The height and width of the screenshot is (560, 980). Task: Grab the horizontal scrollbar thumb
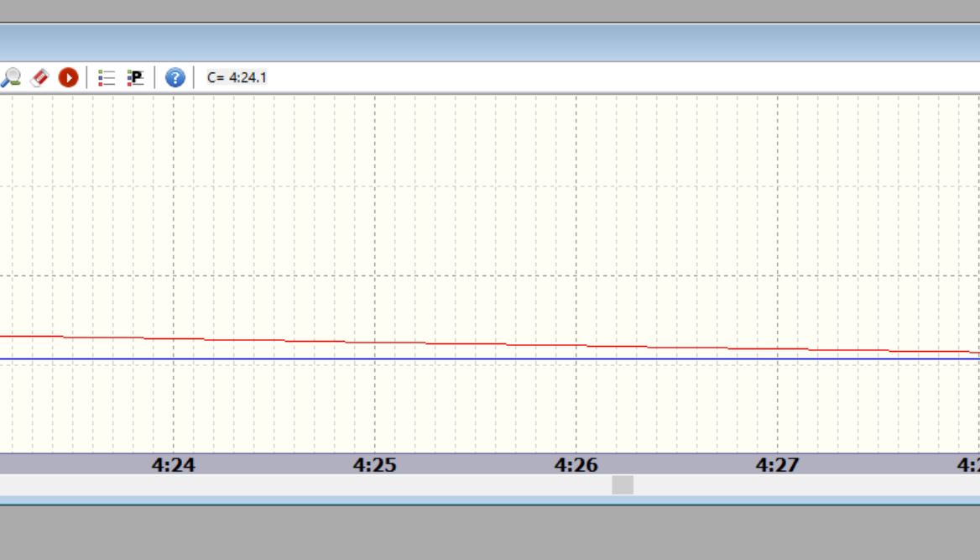click(623, 485)
